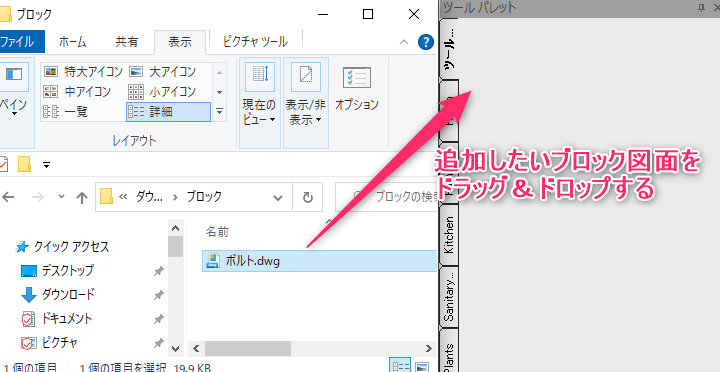Viewport: 720px width, 372px height.
Task: Open the ファイル menu tab
Action: pyautogui.click(x=22, y=42)
